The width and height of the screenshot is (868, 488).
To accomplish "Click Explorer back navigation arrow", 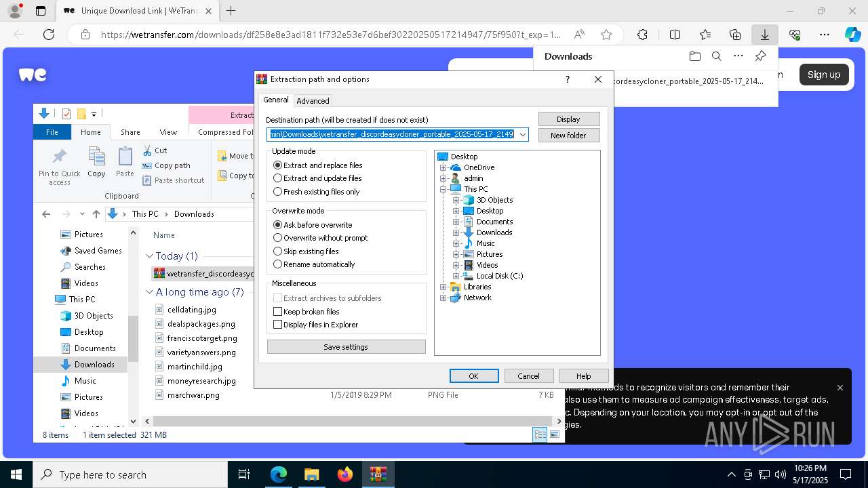I will [46, 214].
